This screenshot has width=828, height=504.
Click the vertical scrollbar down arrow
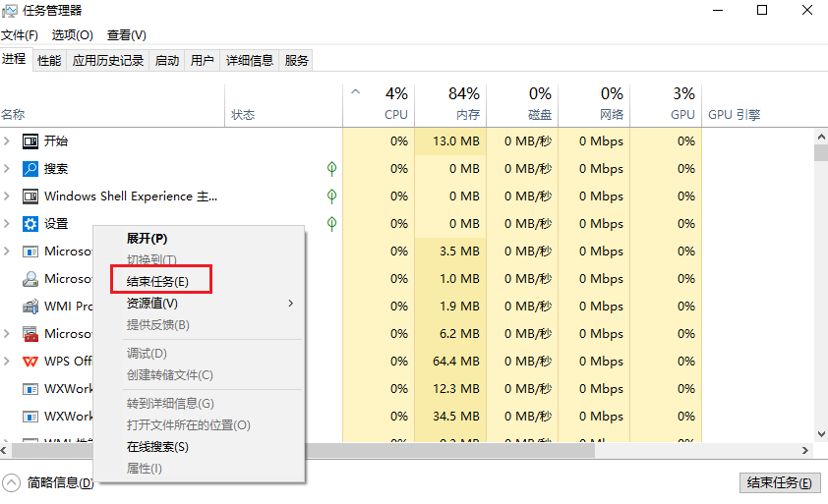[x=821, y=434]
